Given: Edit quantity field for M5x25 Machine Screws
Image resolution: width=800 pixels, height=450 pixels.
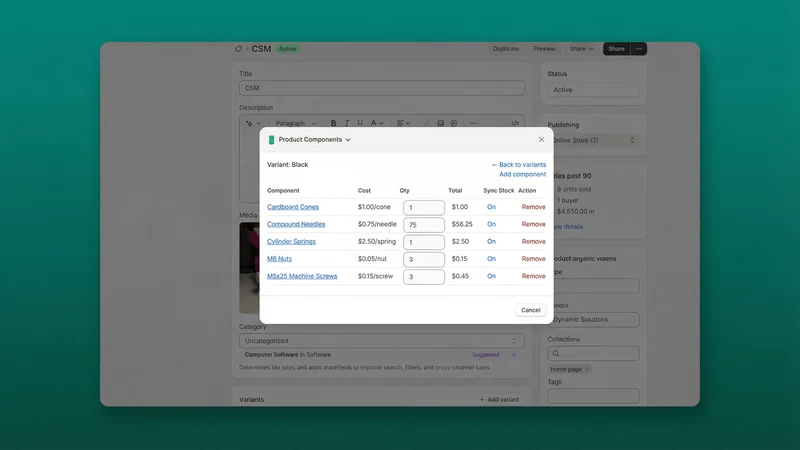Looking at the screenshot, I should click(x=424, y=277).
